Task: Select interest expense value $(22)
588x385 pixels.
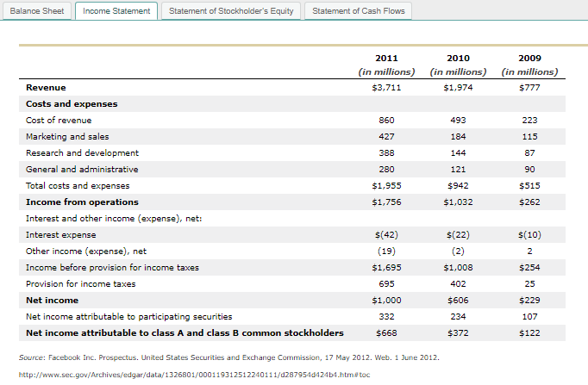Action: click(458, 235)
